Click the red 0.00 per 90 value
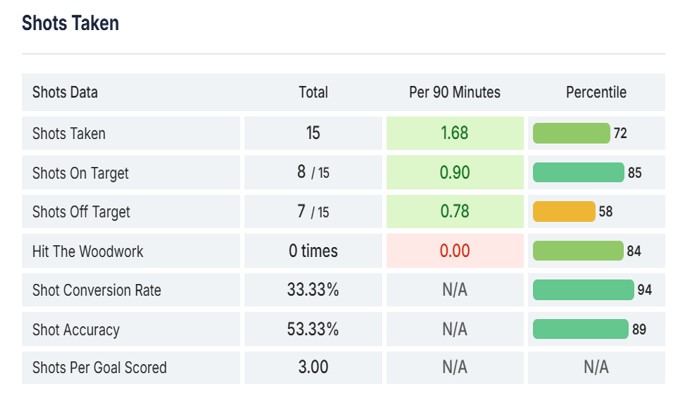The height and width of the screenshot is (402, 698). (455, 251)
